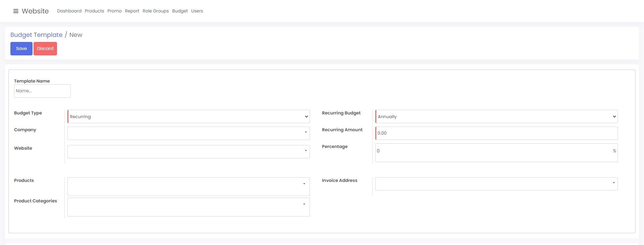The height and width of the screenshot is (245, 644).
Task: Open the Users menu item
Action: [197, 11]
